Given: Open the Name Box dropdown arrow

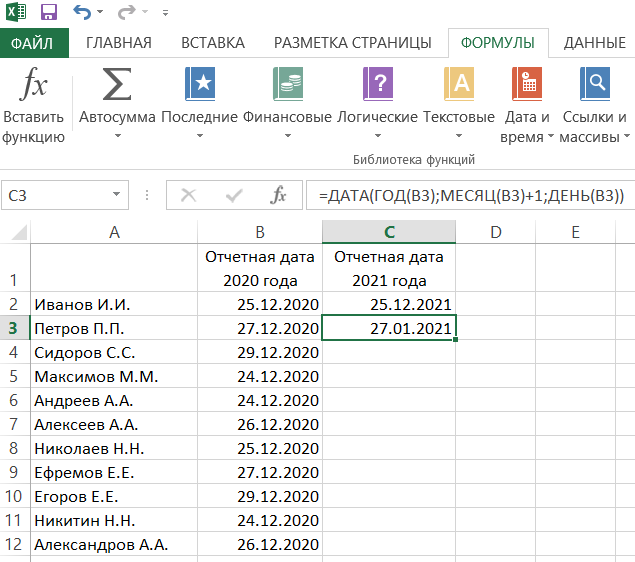Looking at the screenshot, I should tap(116, 194).
